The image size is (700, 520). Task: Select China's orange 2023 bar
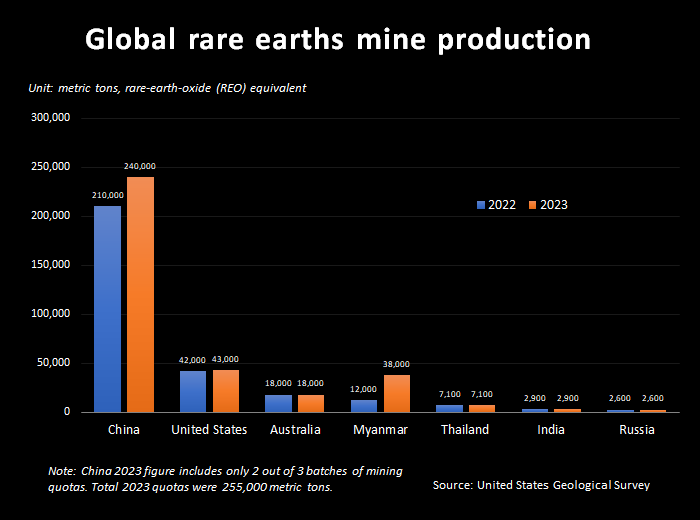click(x=140, y=294)
